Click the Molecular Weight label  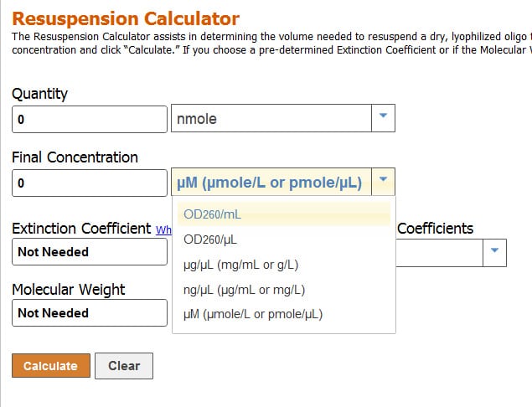pos(69,290)
